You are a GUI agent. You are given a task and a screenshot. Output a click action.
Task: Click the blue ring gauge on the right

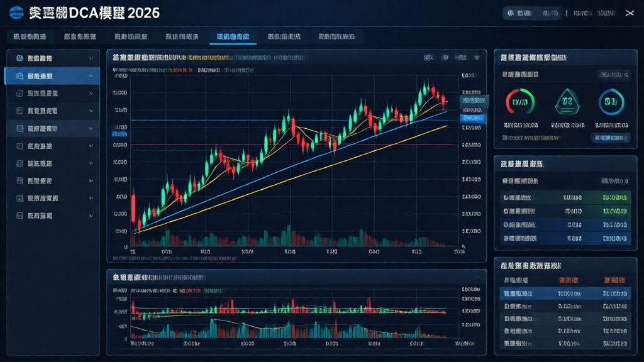pyautogui.click(x=610, y=101)
